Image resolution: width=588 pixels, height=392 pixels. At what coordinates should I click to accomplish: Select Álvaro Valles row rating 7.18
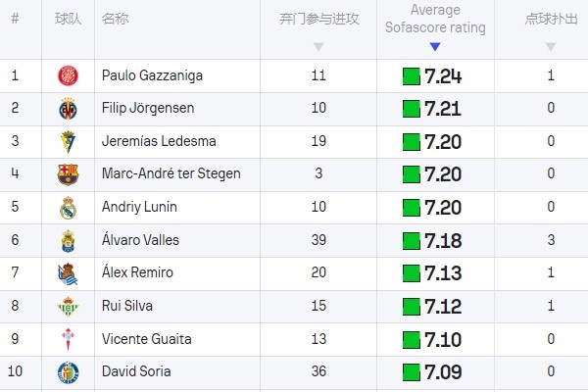443,240
